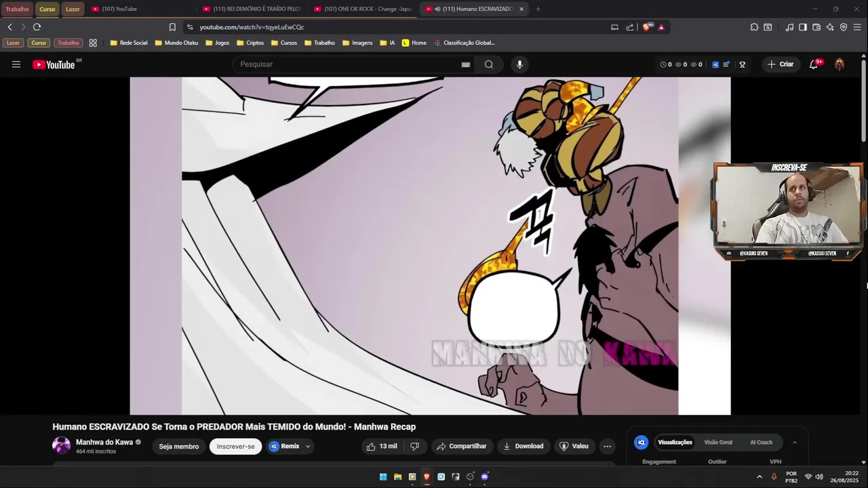Open the Criar create menu
868x488 pixels.
[x=780, y=64]
